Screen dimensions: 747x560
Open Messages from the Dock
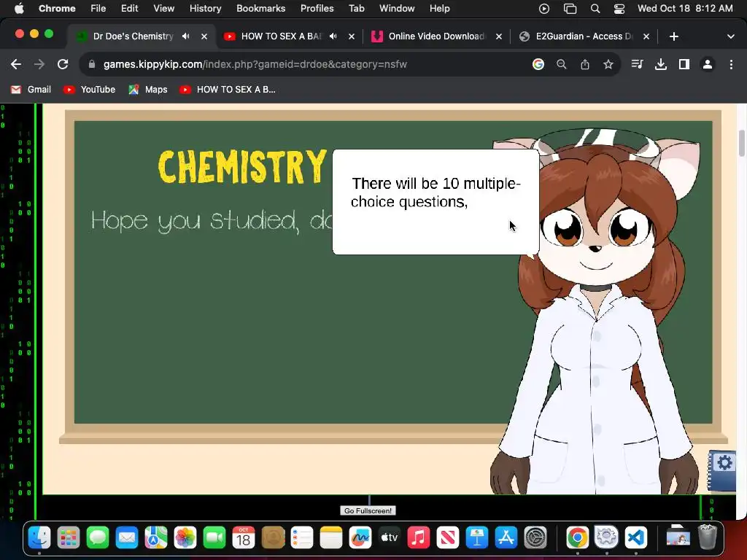(98, 538)
